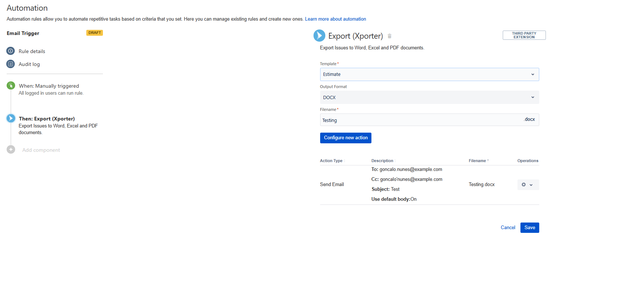The height and width of the screenshot is (287, 644).
Task: Click the Add component plus icon
Action: pyautogui.click(x=11, y=150)
